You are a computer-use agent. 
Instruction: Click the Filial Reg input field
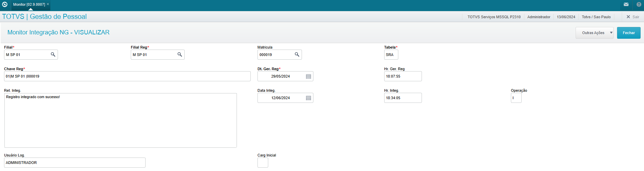click(x=158, y=55)
